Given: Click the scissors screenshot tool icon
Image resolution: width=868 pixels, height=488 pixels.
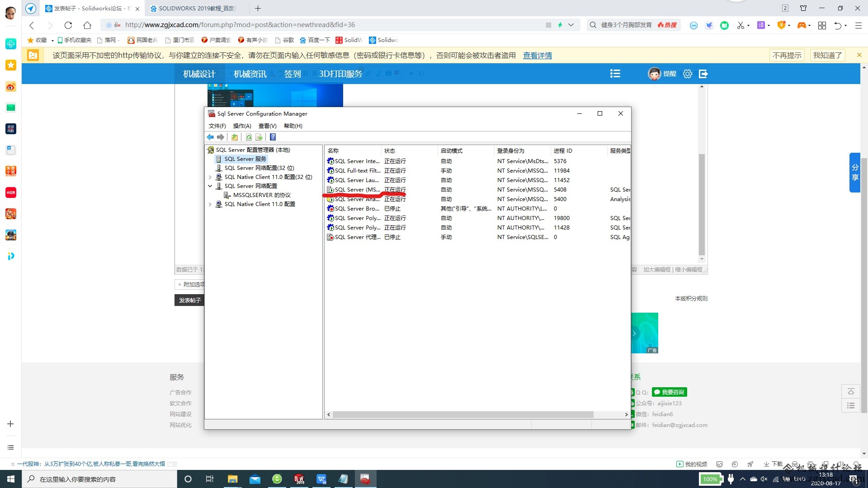Looking at the screenshot, I should (740, 25).
